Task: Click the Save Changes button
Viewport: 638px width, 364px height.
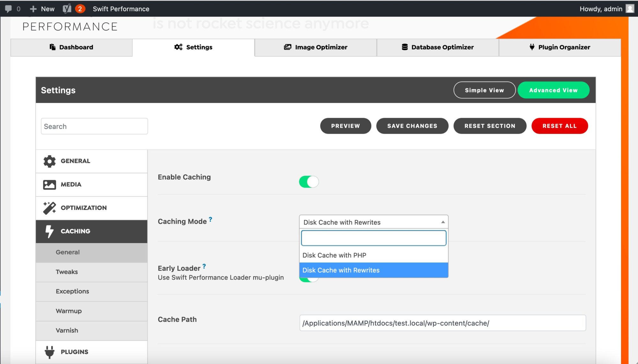Action: click(x=412, y=126)
